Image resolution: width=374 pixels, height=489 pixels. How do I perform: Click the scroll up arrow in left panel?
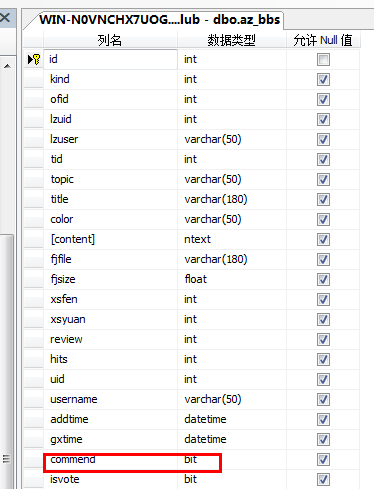click(7, 66)
